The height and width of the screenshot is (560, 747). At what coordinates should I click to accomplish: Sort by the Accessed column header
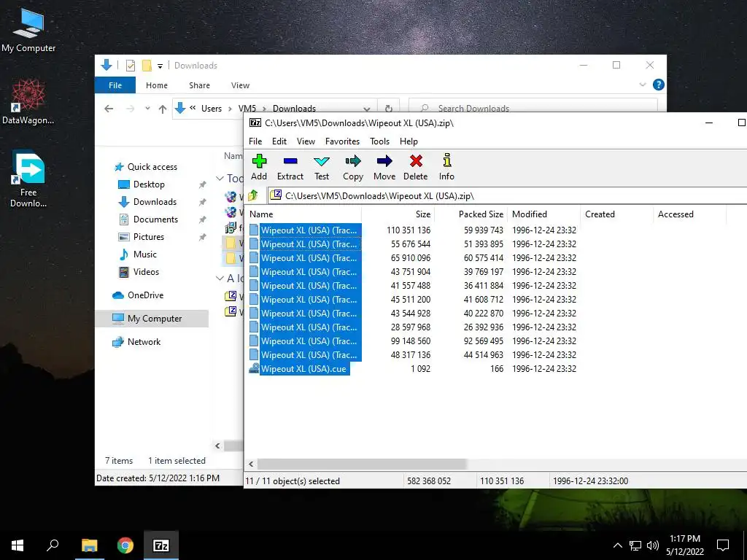tap(689, 214)
